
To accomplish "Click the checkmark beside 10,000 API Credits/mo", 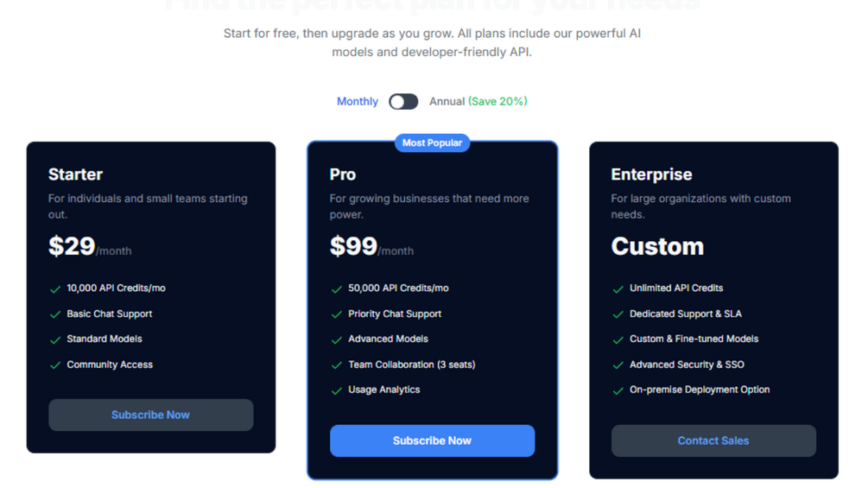I will (55, 289).
